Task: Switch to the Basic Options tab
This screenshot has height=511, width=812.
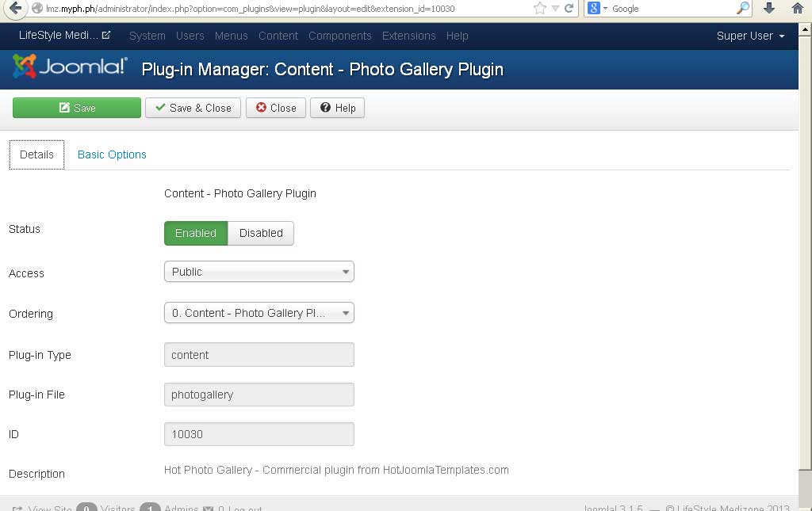Action: click(x=112, y=154)
